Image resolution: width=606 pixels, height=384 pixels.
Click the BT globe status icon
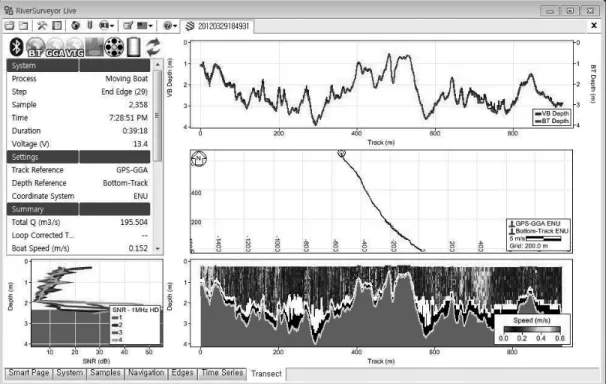click(36, 47)
